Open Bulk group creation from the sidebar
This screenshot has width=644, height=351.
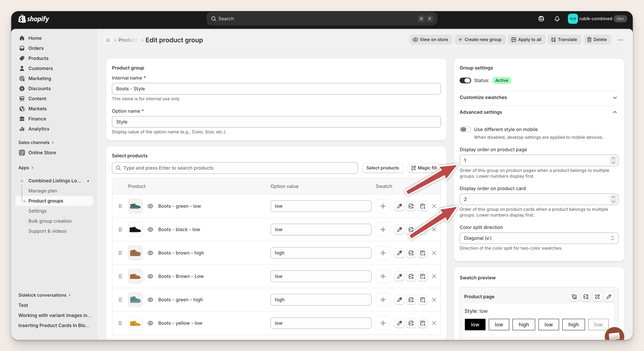[50, 221]
